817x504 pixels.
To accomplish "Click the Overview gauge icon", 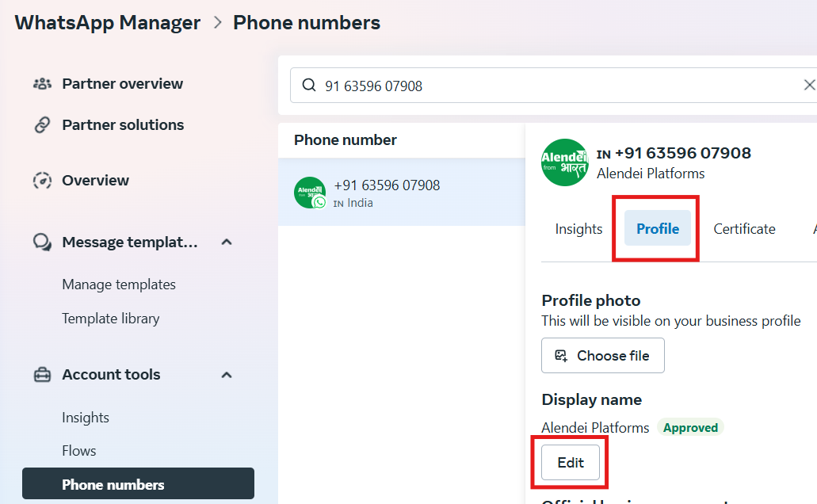I will pyautogui.click(x=42, y=181).
